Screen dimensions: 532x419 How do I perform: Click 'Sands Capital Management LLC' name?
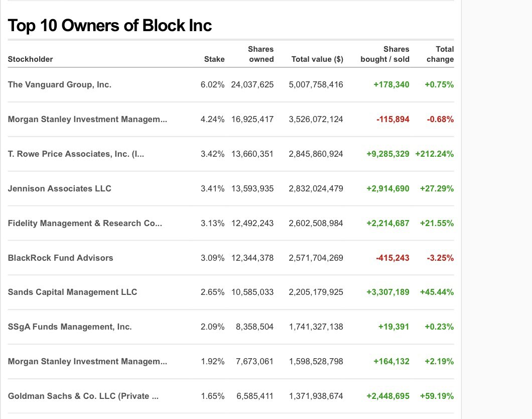click(x=72, y=292)
